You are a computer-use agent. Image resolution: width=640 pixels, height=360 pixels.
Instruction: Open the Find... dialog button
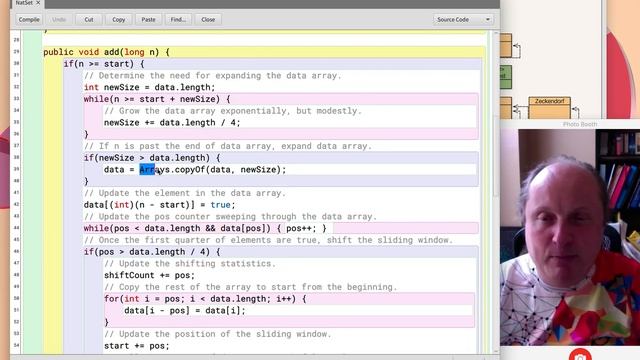point(178,19)
